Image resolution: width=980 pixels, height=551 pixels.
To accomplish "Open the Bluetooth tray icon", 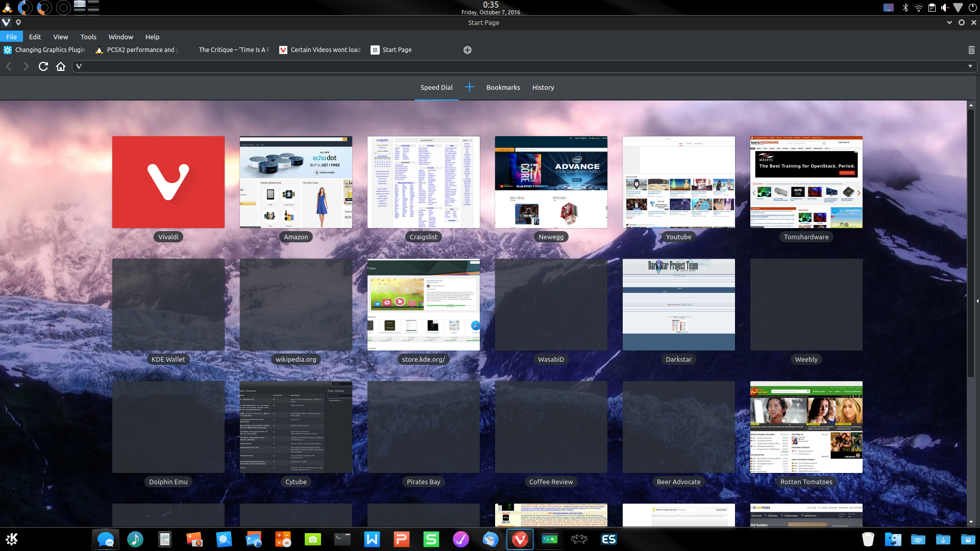I will click(905, 8).
